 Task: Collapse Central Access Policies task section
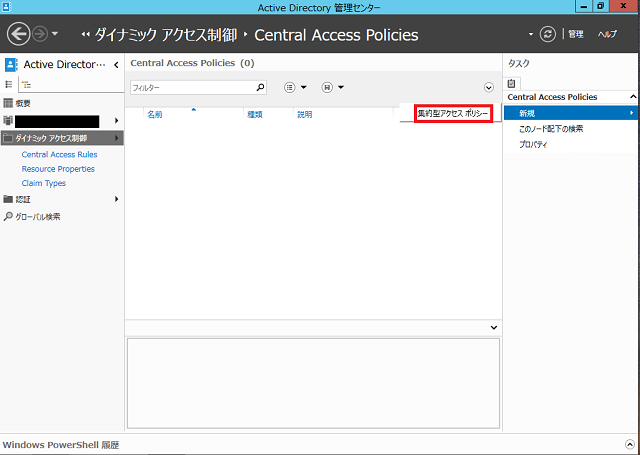(x=632, y=97)
